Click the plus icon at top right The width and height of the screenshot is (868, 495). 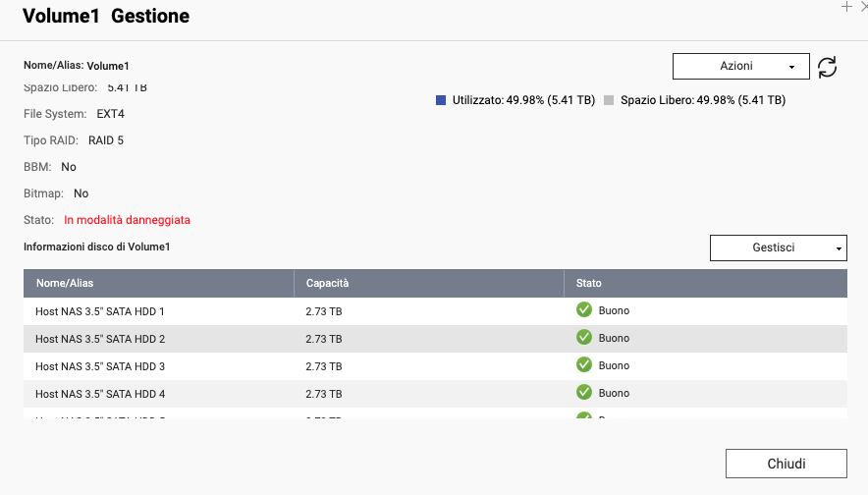pos(846,6)
